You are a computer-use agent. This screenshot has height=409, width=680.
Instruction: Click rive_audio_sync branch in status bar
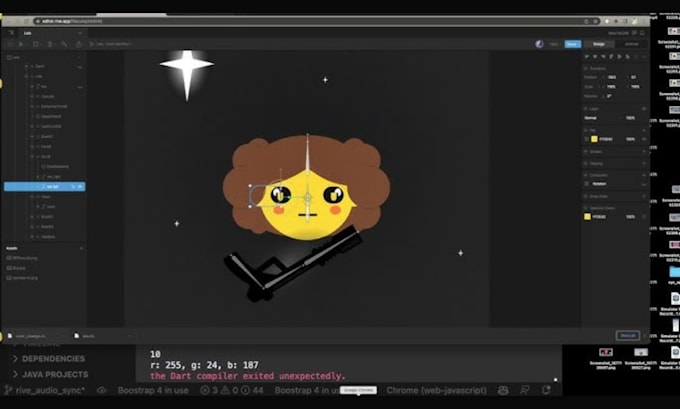(45, 390)
